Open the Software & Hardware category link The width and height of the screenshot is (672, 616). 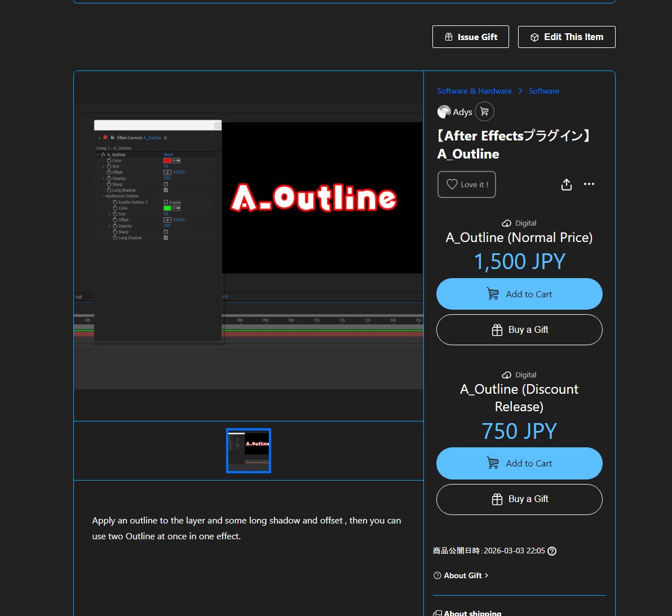(x=474, y=91)
